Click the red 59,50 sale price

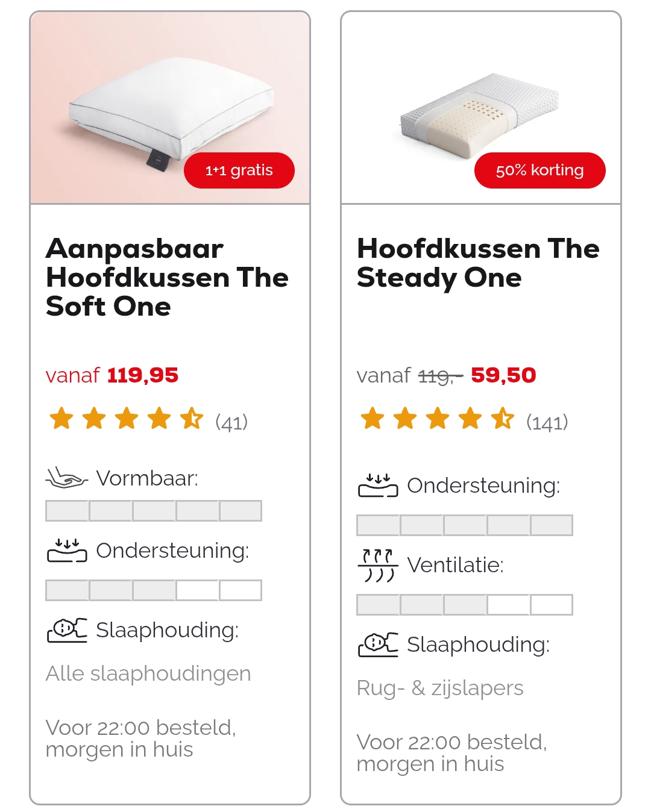click(504, 375)
